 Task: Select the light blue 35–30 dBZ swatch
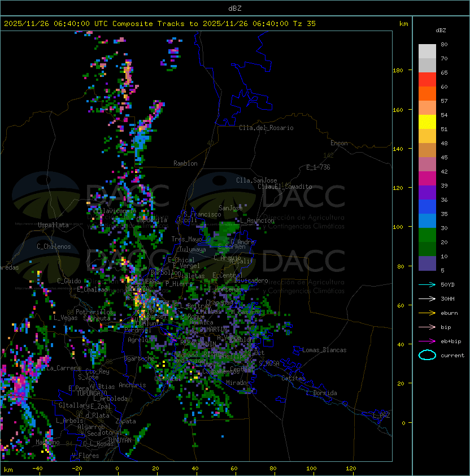pyautogui.click(x=427, y=221)
